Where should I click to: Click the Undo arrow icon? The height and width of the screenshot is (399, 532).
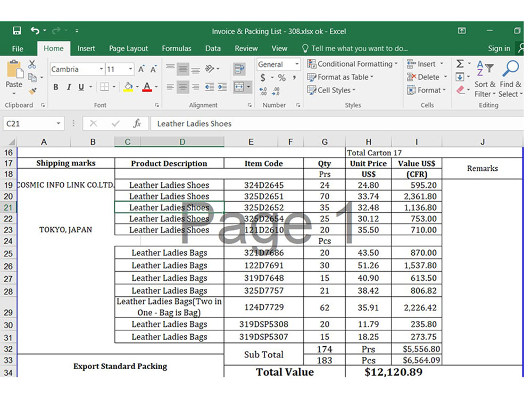(35, 31)
